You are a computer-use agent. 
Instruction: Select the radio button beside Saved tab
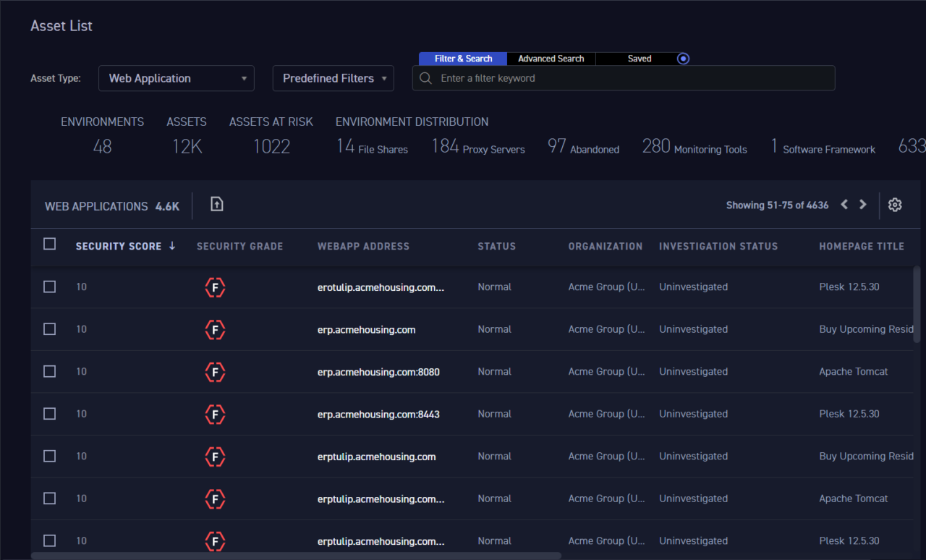click(682, 59)
